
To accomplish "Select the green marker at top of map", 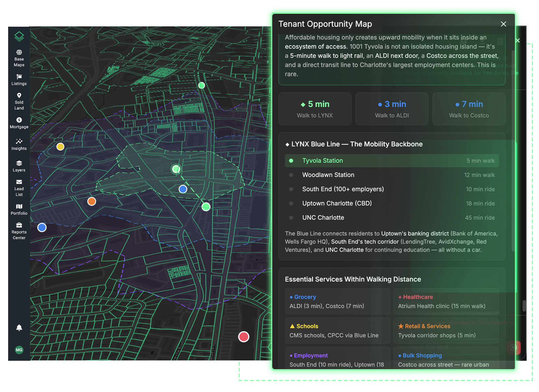I will [x=202, y=85].
